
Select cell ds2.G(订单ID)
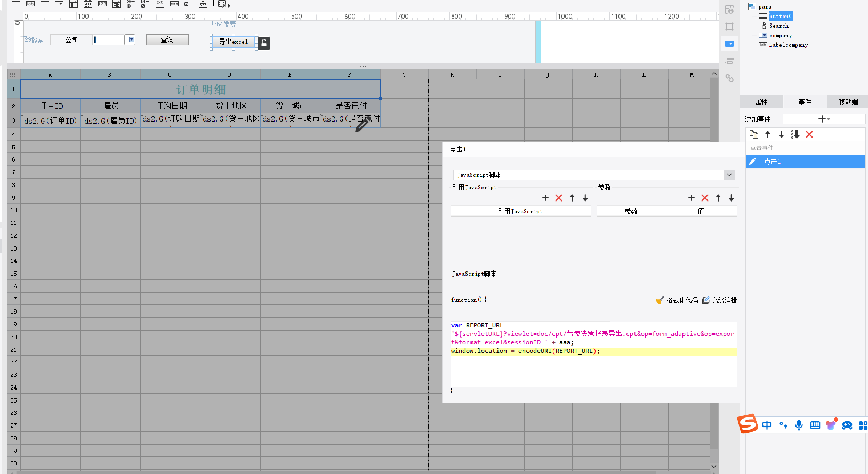tap(51, 120)
